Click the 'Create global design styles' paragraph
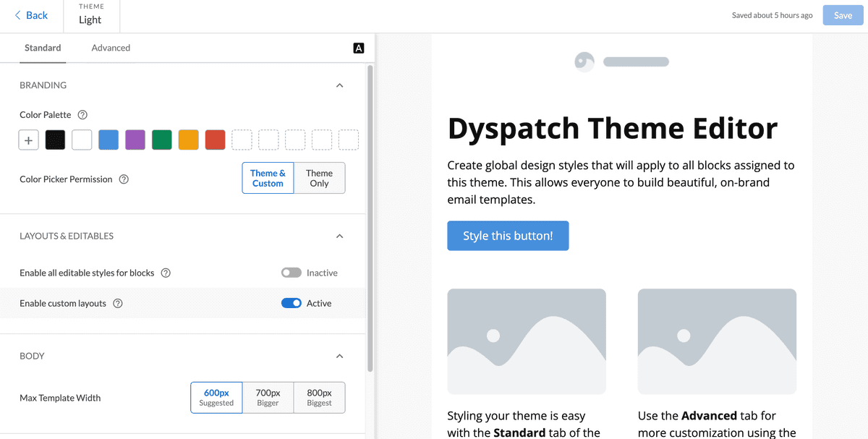The width and height of the screenshot is (868, 439). [621, 182]
